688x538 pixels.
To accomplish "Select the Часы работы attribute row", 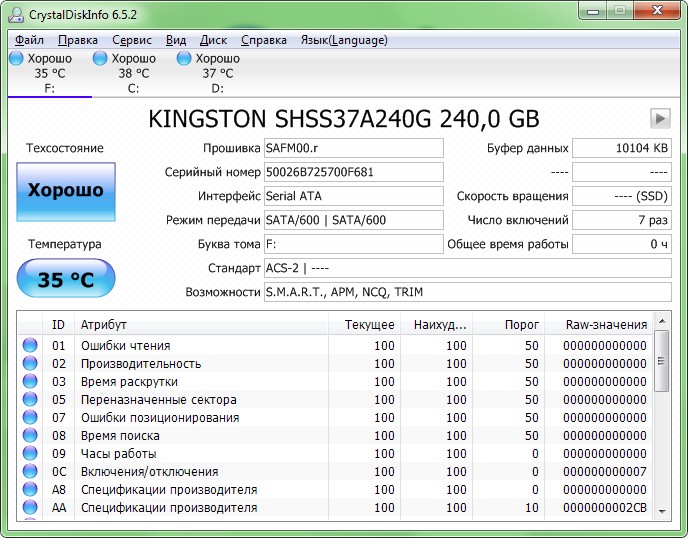I will [x=336, y=453].
